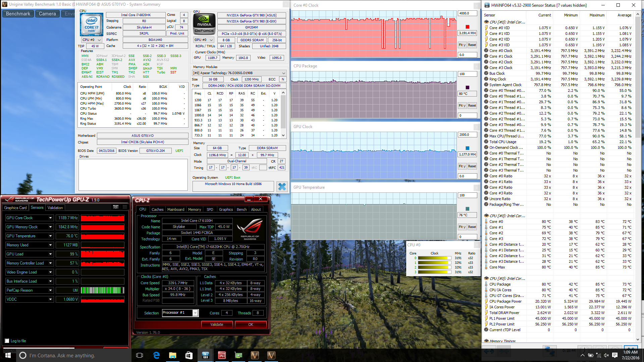This screenshot has width=644, height=362.
Task: Open the Windows Start menu
Action: coord(8,355)
